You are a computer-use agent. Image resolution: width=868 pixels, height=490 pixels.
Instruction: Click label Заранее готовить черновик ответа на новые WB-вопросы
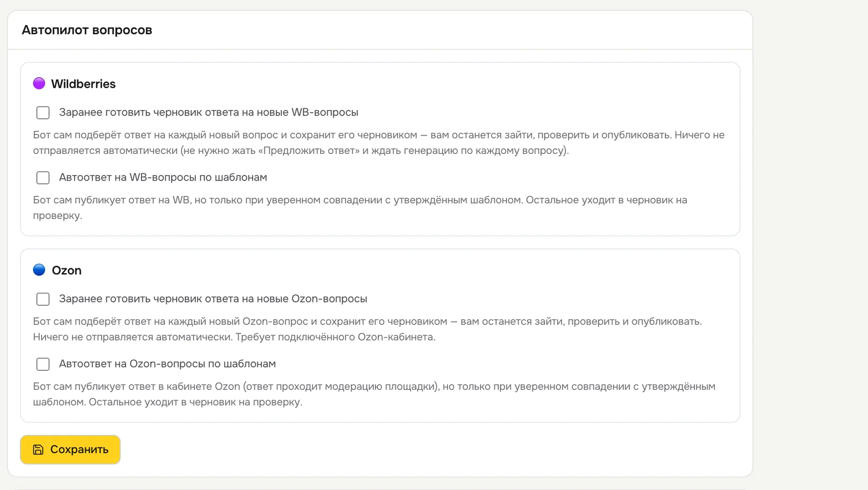pos(209,112)
